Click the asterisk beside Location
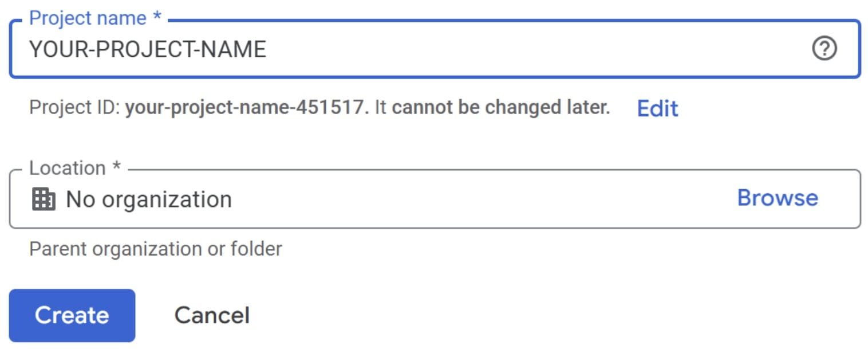 [x=116, y=168]
